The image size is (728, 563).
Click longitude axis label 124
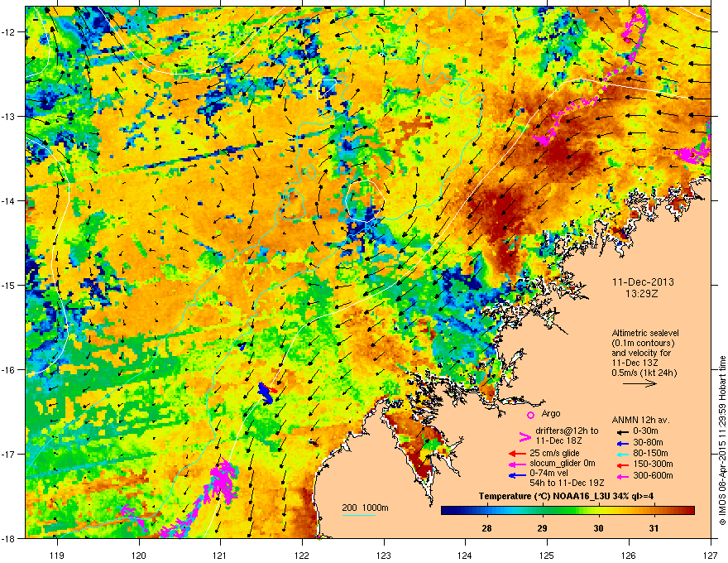(465, 555)
